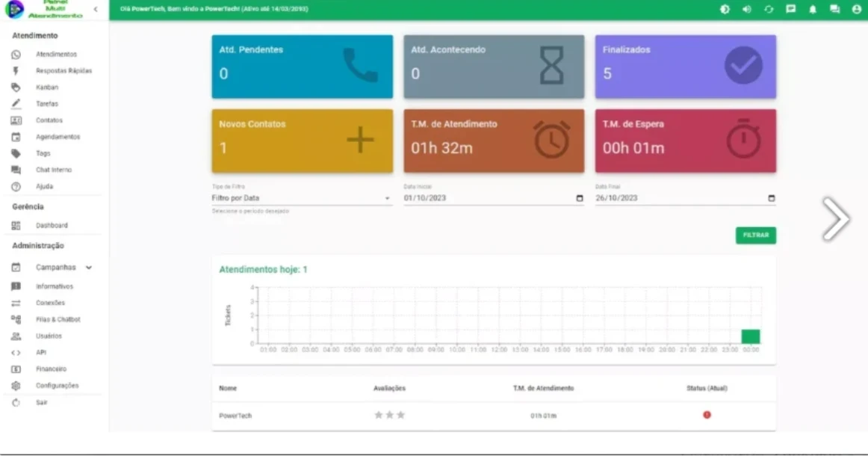The height and width of the screenshot is (456, 868).
Task: Collapse the sidebar with the left chevron
Action: pyautogui.click(x=95, y=9)
